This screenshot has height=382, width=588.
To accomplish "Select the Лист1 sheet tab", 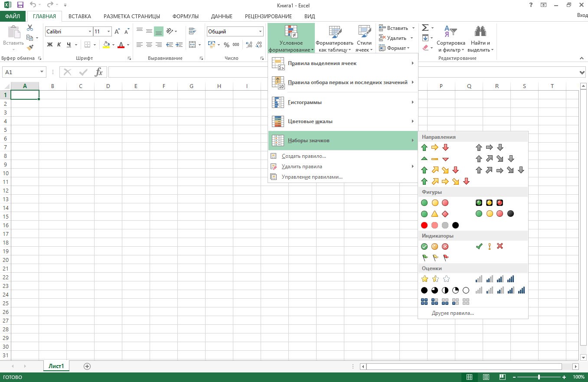I will click(56, 366).
